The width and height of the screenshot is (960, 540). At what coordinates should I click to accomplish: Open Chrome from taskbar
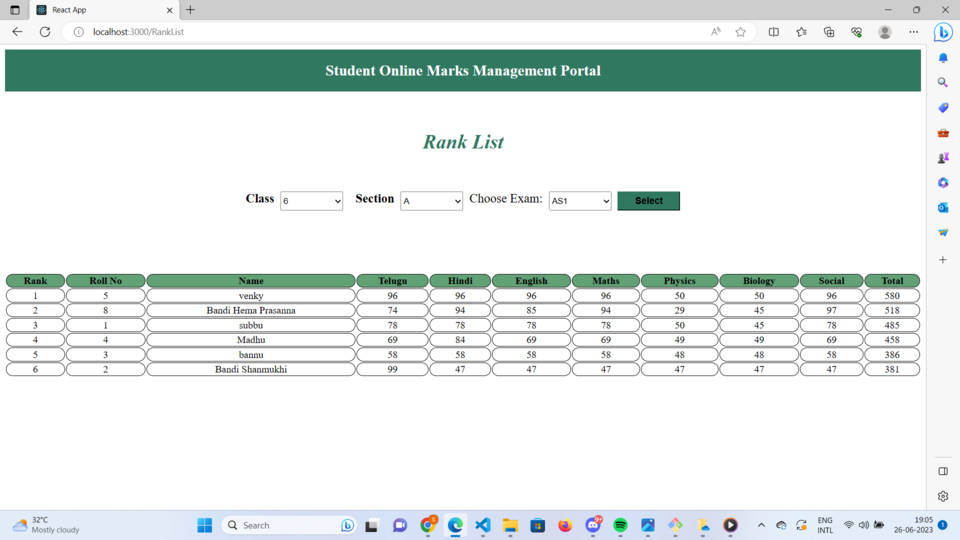[x=429, y=525]
